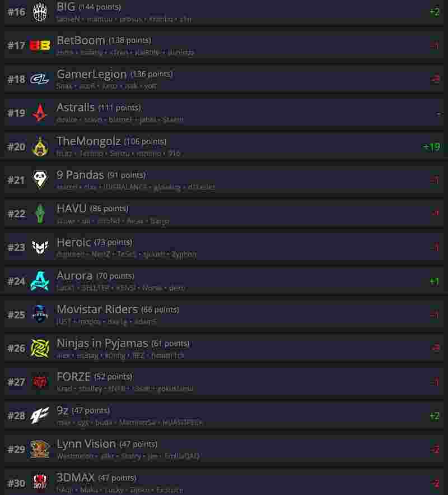Open the BetBoom team logo
This screenshot has height=495, width=448.
point(40,45)
